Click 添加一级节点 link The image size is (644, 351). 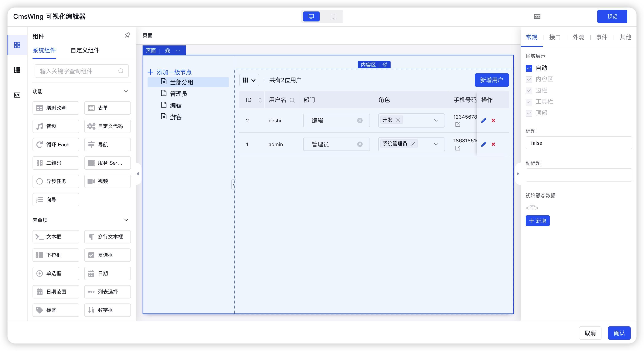[174, 72]
